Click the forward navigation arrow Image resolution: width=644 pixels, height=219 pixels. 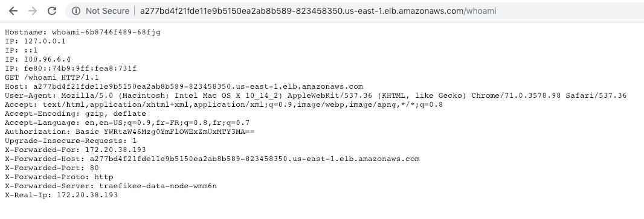tap(33, 11)
